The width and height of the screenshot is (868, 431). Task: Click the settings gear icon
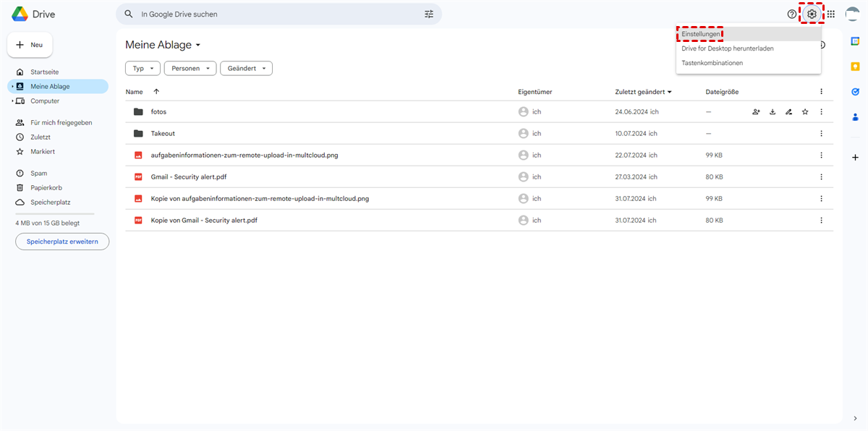[x=812, y=14]
